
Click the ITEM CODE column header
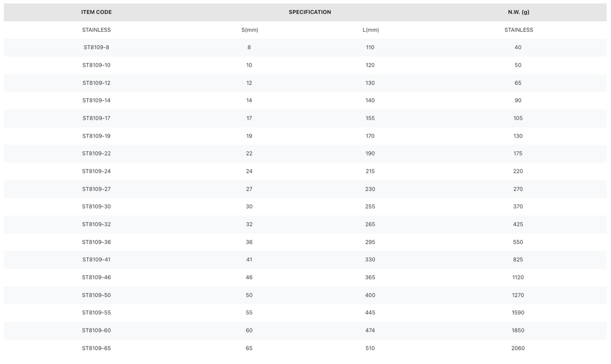[x=96, y=12]
